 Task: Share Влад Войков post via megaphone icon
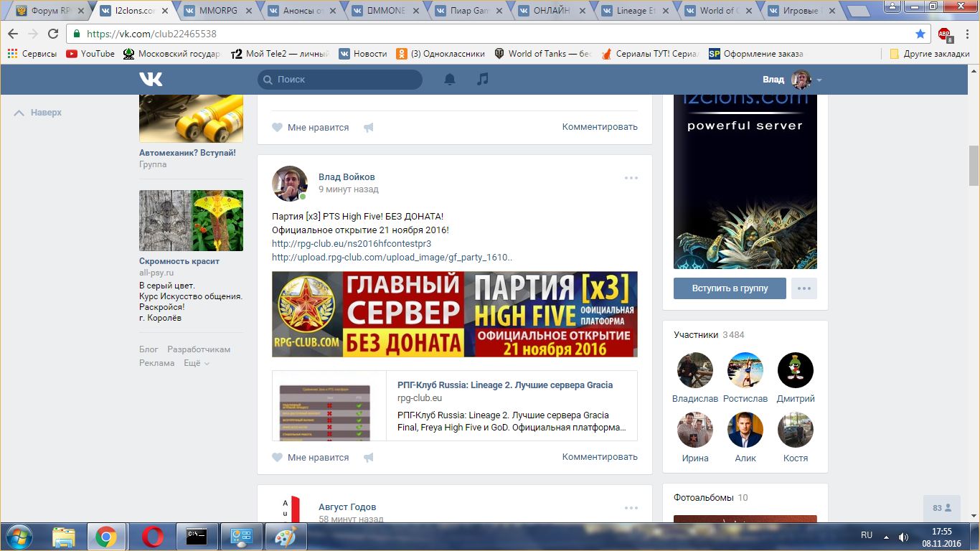click(x=369, y=458)
